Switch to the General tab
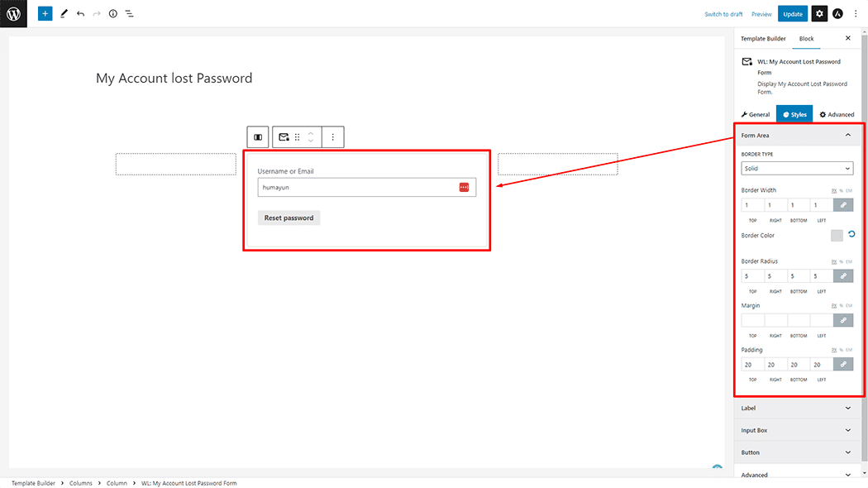 pos(756,115)
